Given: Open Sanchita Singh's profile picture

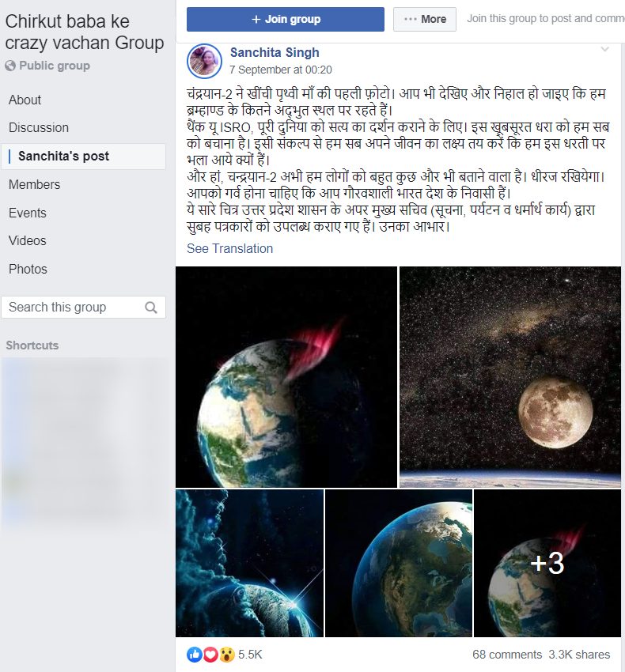Looking at the screenshot, I should pyautogui.click(x=204, y=61).
